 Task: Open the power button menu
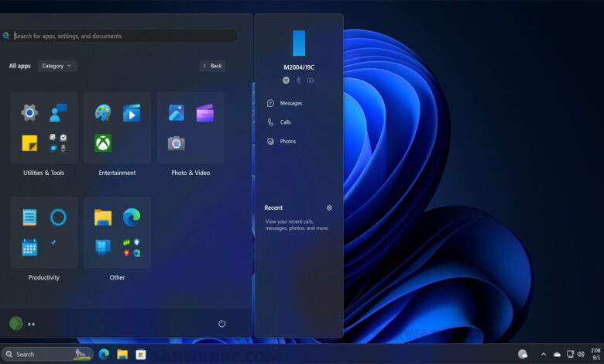tap(222, 324)
